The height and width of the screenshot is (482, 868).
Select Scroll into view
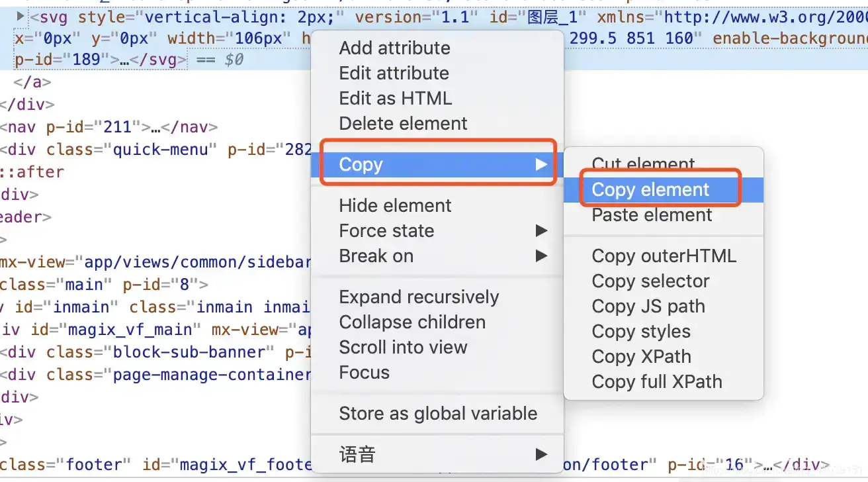pos(403,347)
